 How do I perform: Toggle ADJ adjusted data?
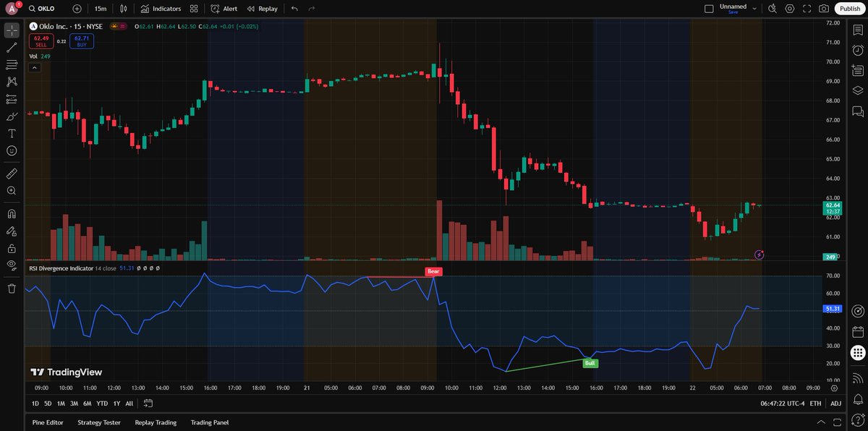[x=836, y=404]
